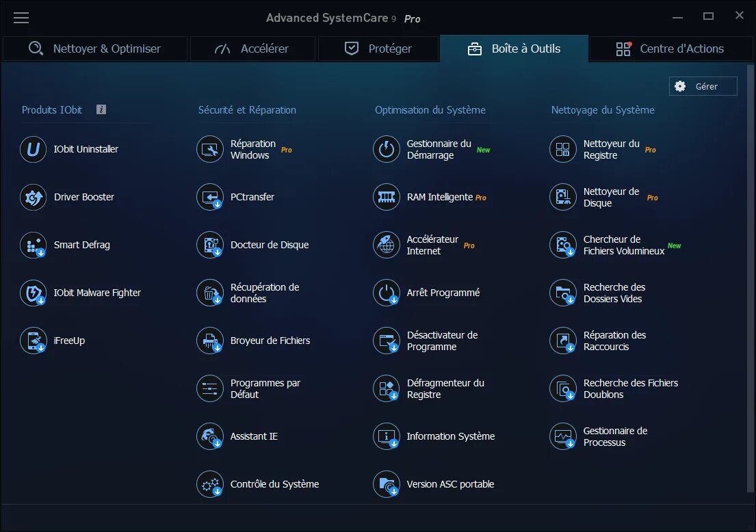Click the Produits IObit info icon
This screenshot has width=756, height=532.
click(101, 109)
